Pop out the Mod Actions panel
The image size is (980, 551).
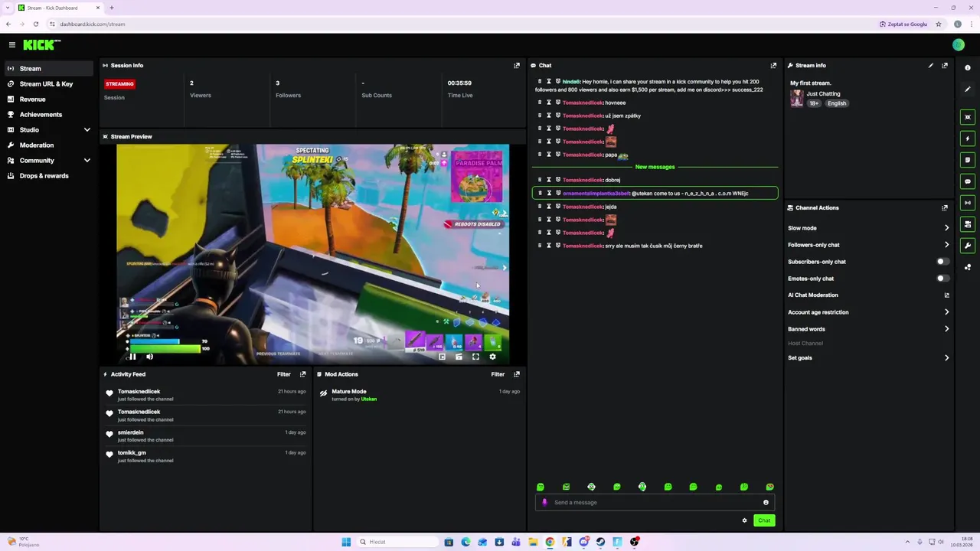coord(517,374)
